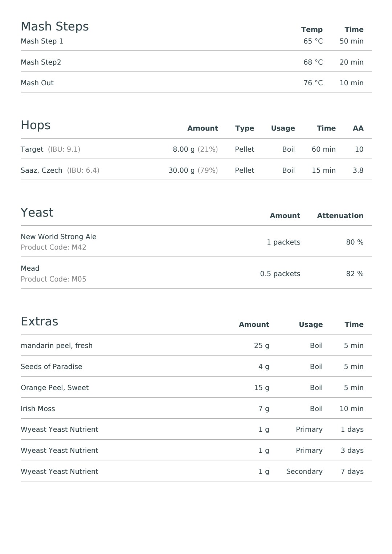Click the Irish Moss entry
The height and width of the screenshot is (554, 392).
[x=38, y=409]
